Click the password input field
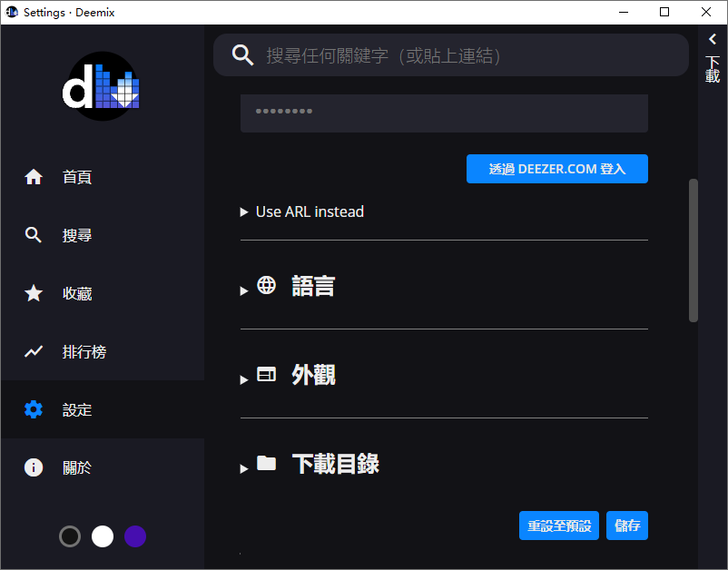The image size is (728, 570). coord(444,113)
